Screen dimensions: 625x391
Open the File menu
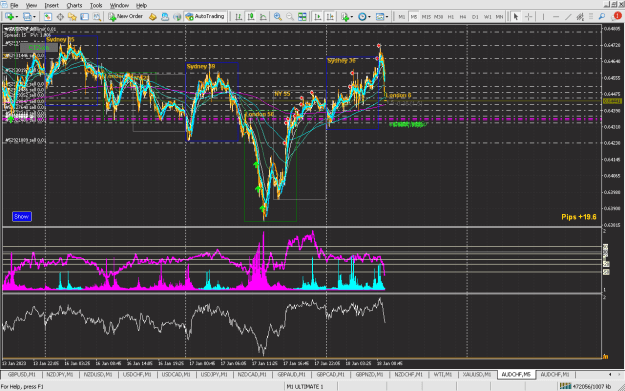pyautogui.click(x=14, y=6)
